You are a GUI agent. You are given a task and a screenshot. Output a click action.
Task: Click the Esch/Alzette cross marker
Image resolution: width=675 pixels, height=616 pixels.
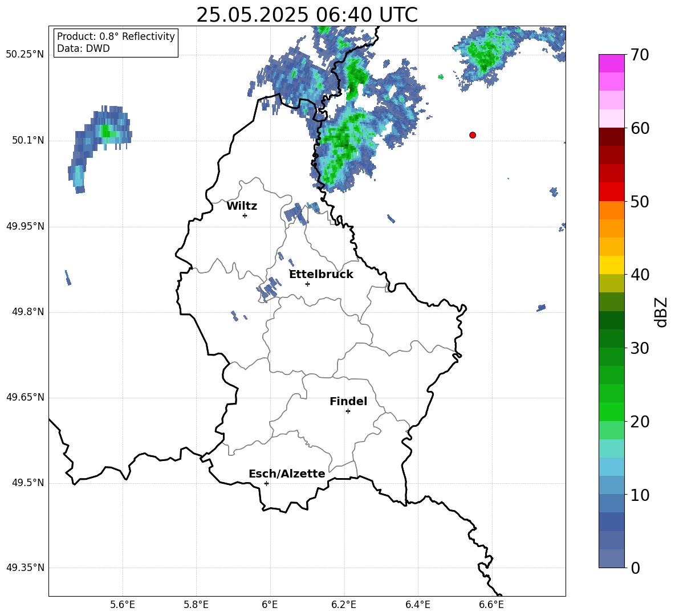pyautogui.click(x=266, y=483)
